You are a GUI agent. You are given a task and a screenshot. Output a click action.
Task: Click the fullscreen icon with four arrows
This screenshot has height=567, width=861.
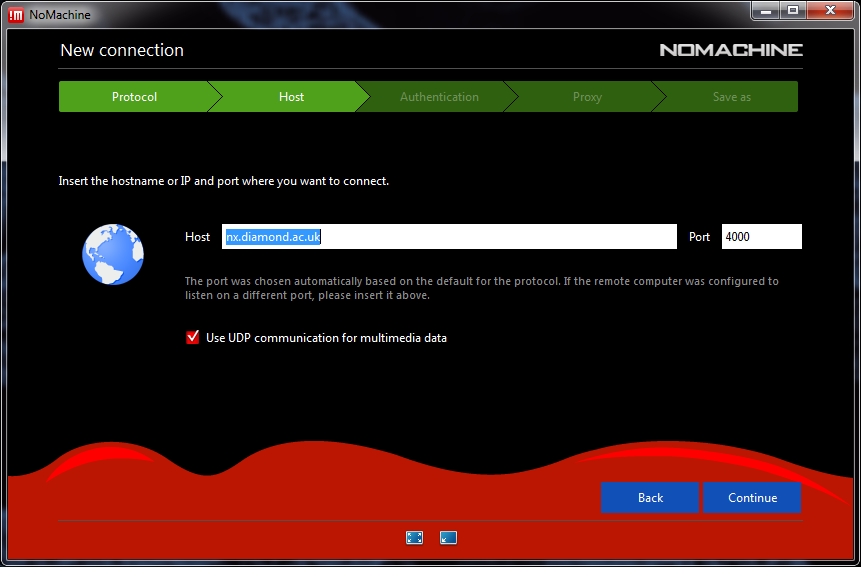[x=414, y=538]
